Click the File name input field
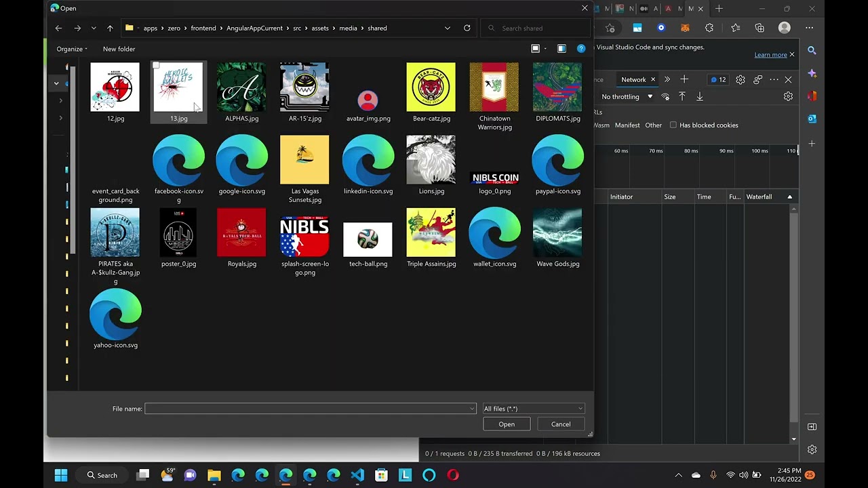 pyautogui.click(x=307, y=409)
